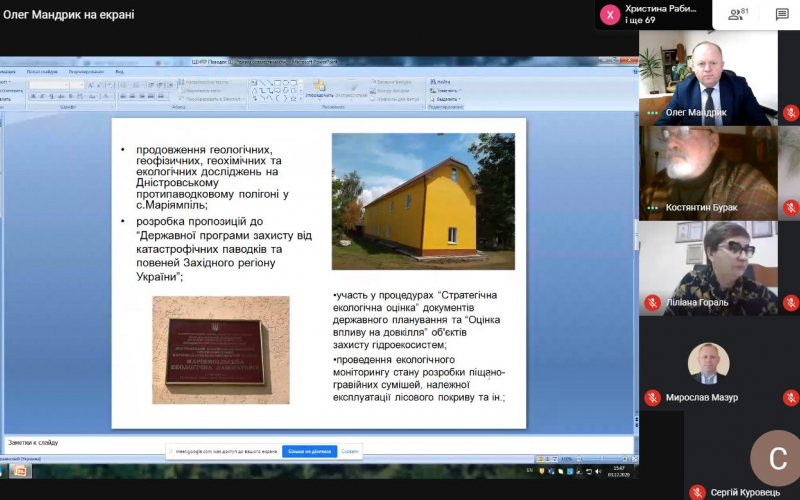The image size is (800, 500).
Task: Click muted microphone icon next to Сергій Куровець name
Action: 697,492
